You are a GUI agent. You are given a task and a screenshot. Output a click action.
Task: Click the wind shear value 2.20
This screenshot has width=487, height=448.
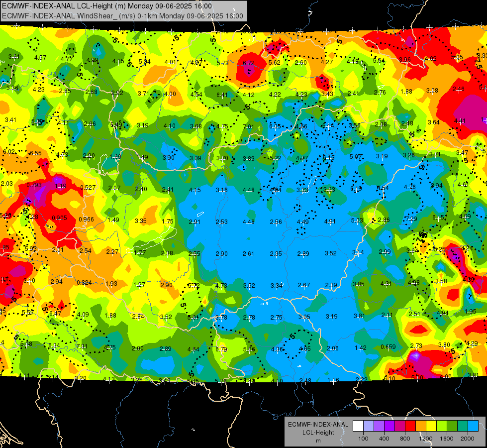(89, 156)
